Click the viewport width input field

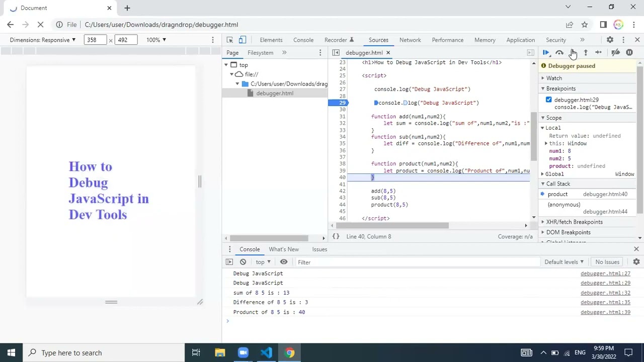click(x=95, y=40)
